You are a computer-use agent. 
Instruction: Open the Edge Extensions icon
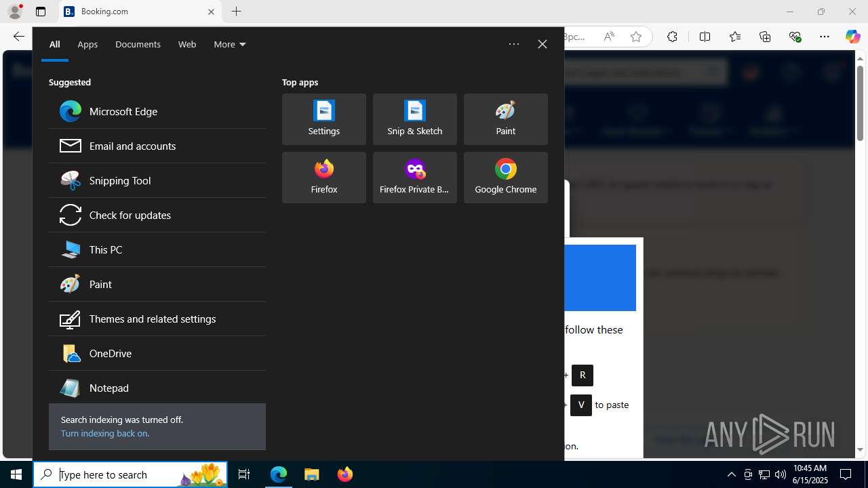672,37
